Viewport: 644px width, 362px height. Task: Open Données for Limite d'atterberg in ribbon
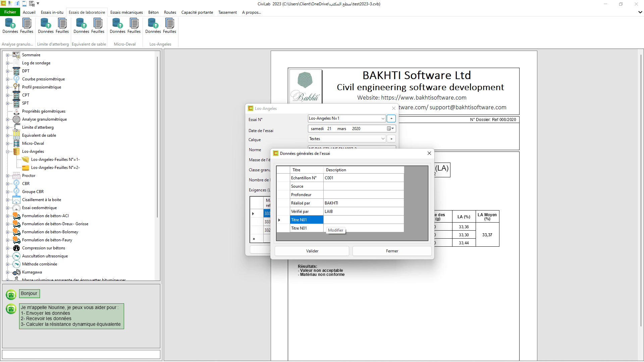46,26
